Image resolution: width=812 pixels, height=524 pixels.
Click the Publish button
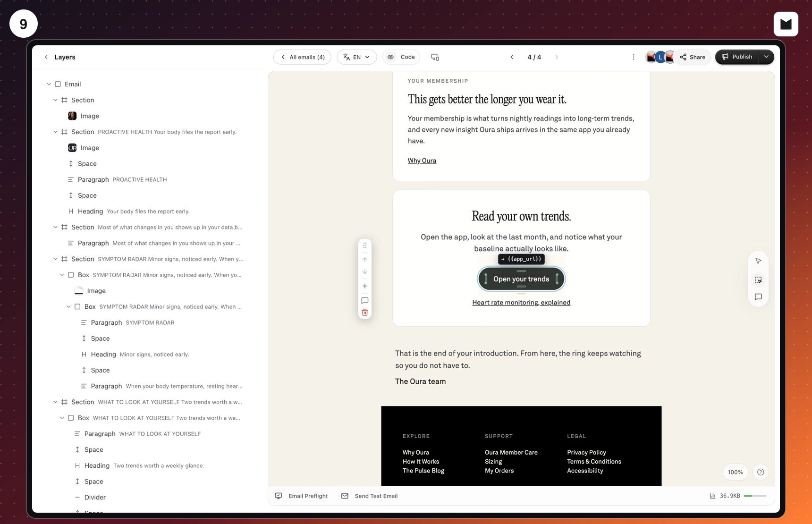[x=737, y=57]
